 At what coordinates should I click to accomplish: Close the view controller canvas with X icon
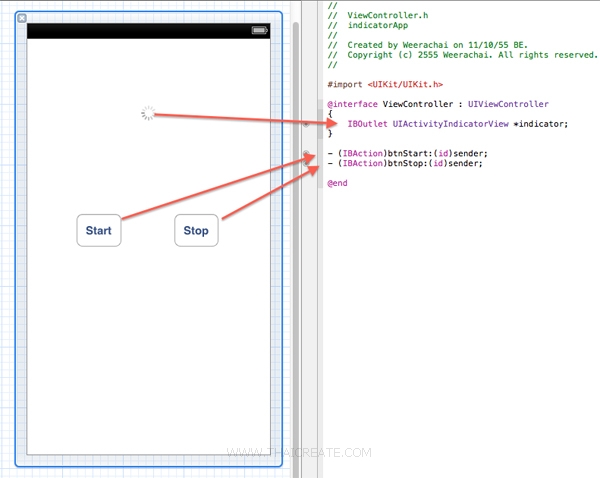tap(22, 18)
